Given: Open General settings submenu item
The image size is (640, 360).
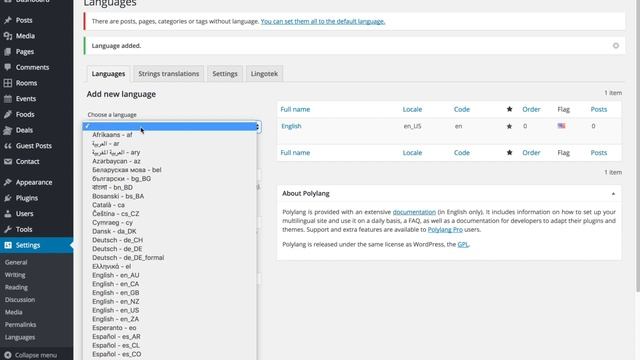Looking at the screenshot, I should point(16,262).
